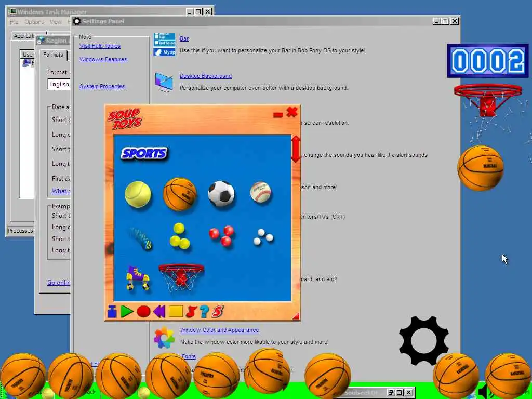The height and width of the screenshot is (399, 532).
Task: Minimize Soup Toys with red dash button
Action: point(278,115)
